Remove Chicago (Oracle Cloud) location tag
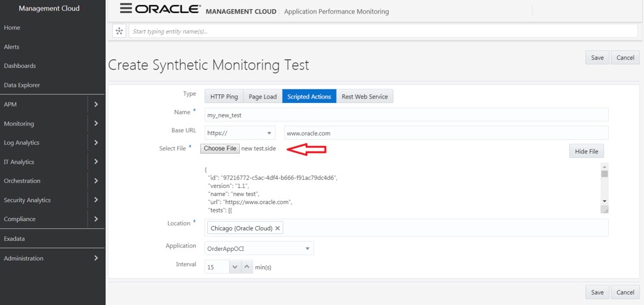This screenshot has height=305, width=644. coord(277,228)
